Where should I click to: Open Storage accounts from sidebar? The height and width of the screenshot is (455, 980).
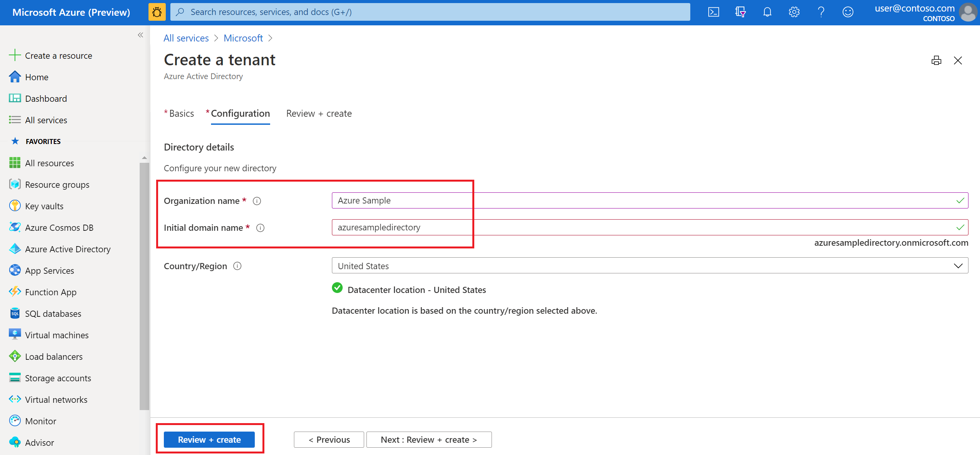(58, 378)
